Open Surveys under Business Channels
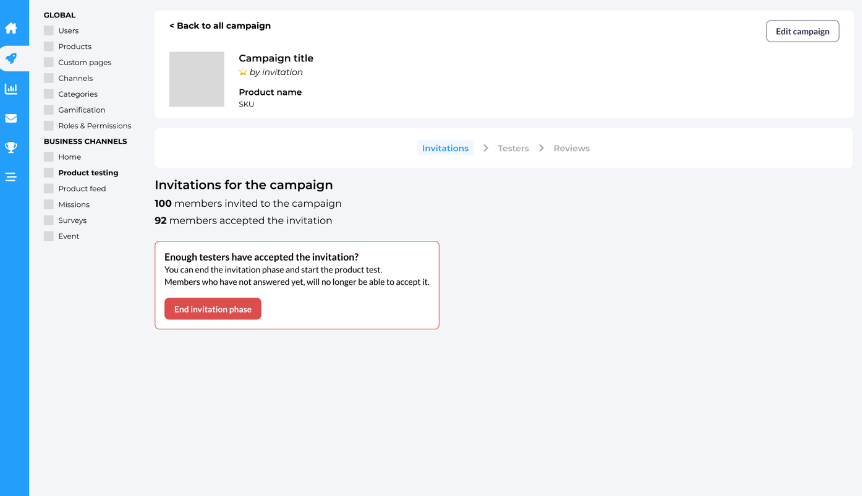Screen dimensions: 862x496 pos(72,220)
